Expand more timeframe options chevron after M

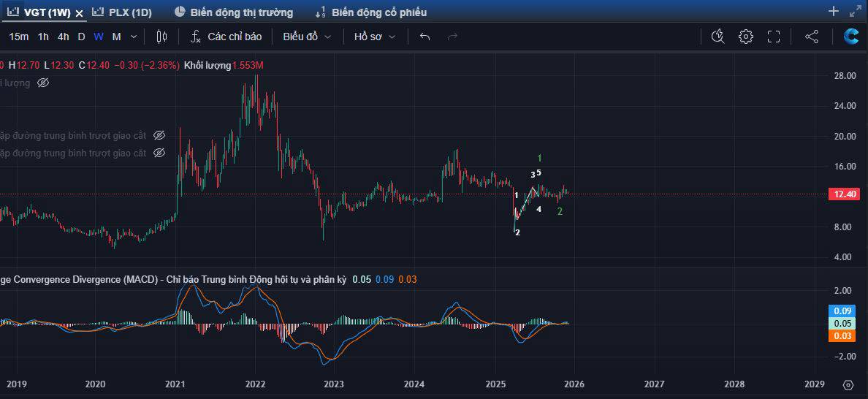(133, 37)
